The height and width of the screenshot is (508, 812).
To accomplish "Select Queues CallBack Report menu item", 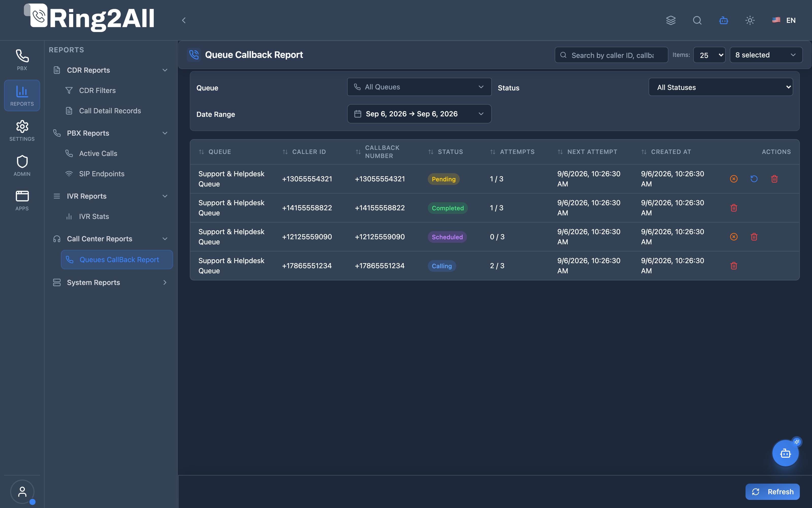I will 117,259.
